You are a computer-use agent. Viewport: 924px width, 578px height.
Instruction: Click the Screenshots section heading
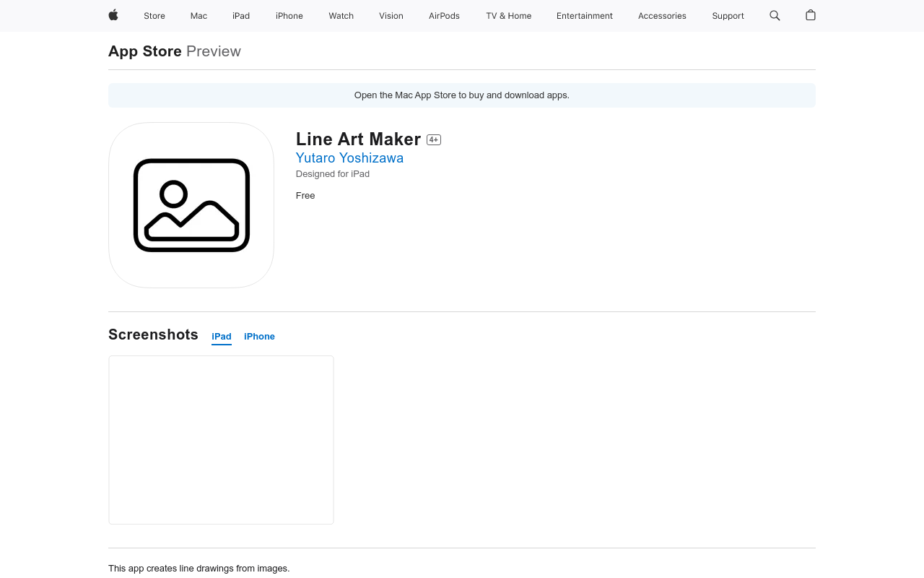153,335
